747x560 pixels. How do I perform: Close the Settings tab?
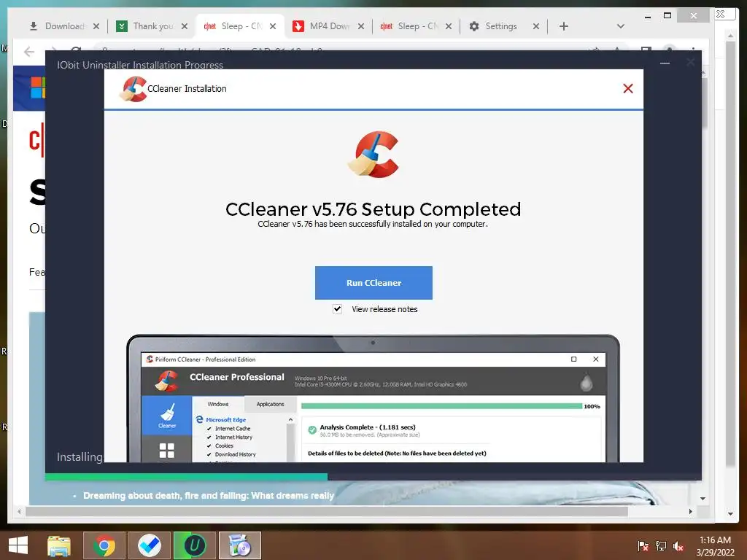536,26
